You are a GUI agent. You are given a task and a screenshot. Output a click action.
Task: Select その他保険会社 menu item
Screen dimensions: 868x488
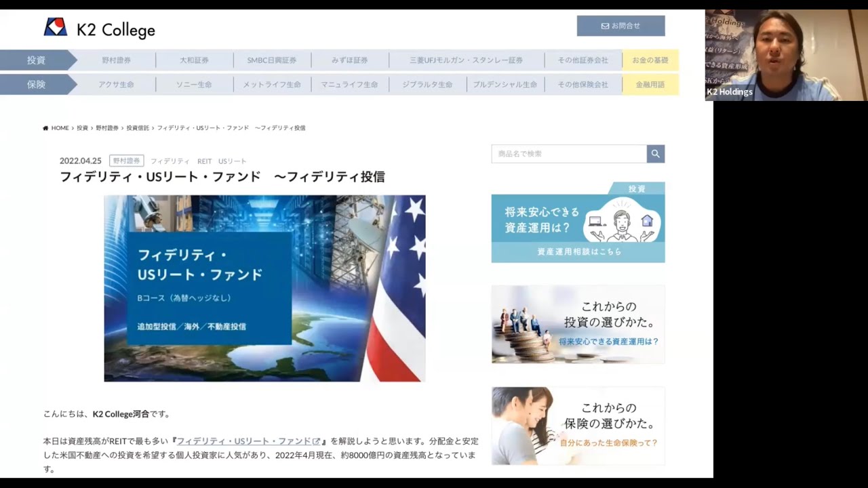pos(583,85)
